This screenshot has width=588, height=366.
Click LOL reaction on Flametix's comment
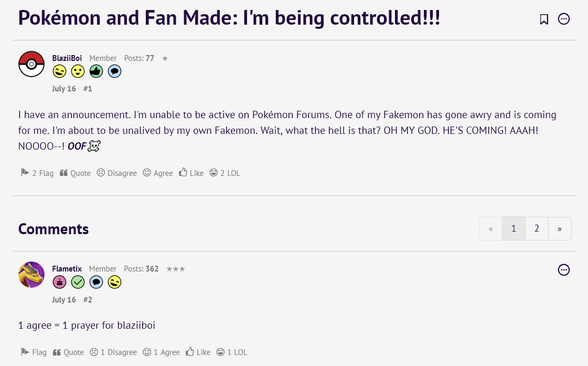[232, 352]
